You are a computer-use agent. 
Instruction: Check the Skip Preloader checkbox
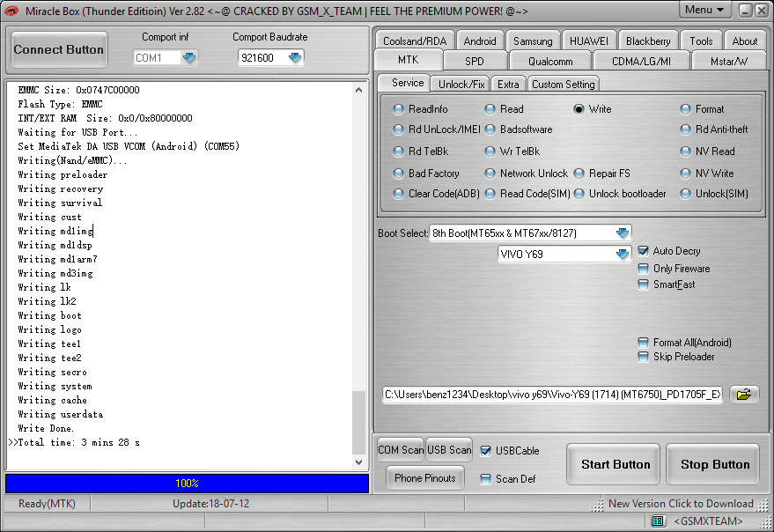(x=643, y=357)
